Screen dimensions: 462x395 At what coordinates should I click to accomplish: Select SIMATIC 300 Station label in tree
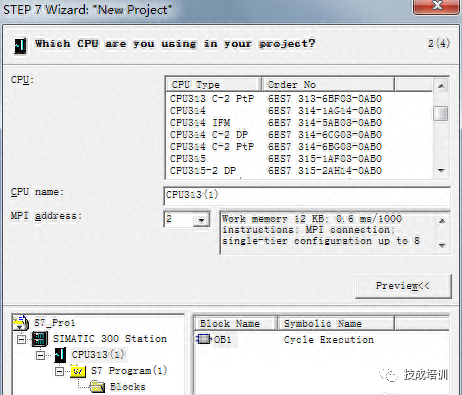pyautogui.click(x=110, y=339)
